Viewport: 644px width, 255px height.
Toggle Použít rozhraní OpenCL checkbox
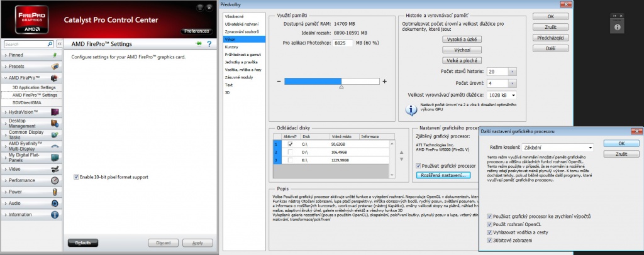(489, 224)
